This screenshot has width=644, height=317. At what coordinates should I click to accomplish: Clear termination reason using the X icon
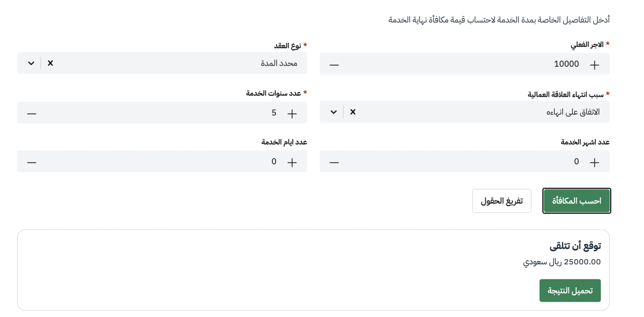click(352, 112)
